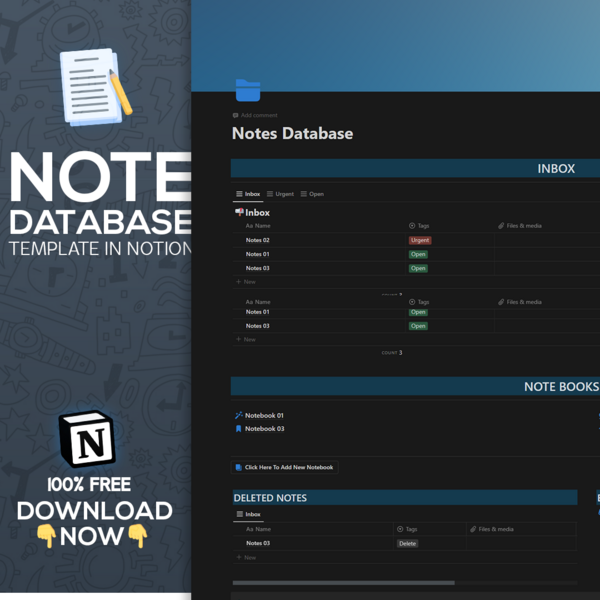
Task: Add a New row in first Inbox table
Action: [246, 282]
